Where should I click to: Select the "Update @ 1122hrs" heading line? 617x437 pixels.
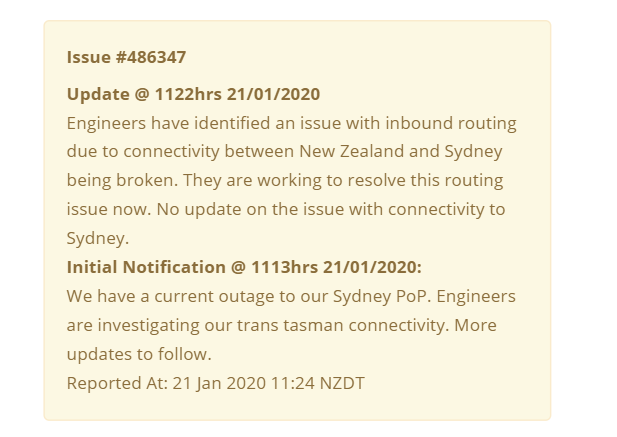(193, 94)
